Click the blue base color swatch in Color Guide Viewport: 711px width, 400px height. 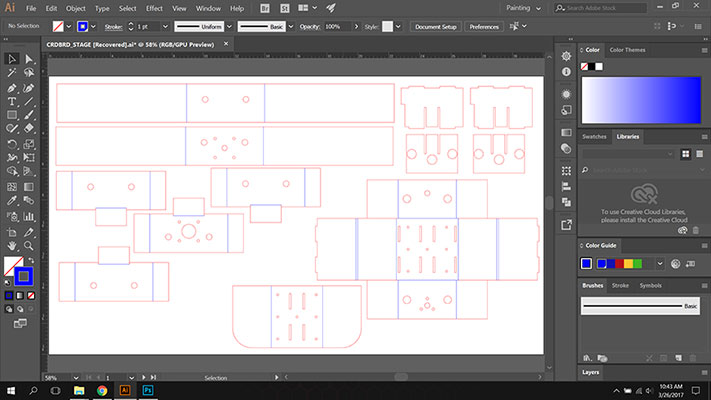[x=586, y=263]
